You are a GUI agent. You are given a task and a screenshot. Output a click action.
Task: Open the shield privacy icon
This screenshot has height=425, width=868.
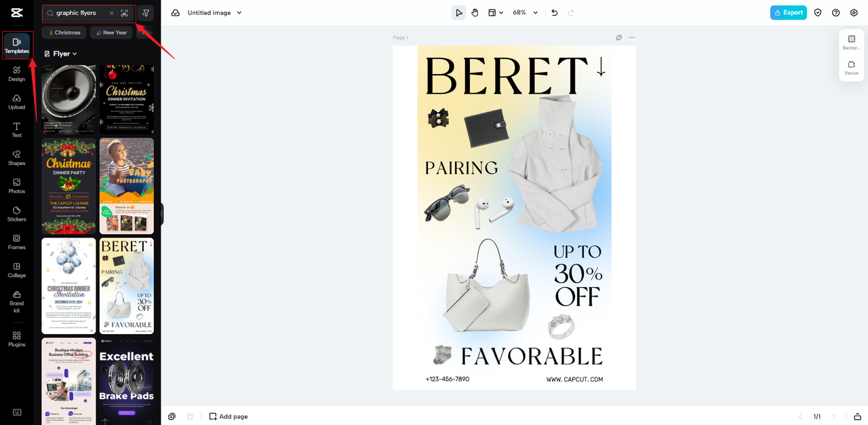point(818,13)
